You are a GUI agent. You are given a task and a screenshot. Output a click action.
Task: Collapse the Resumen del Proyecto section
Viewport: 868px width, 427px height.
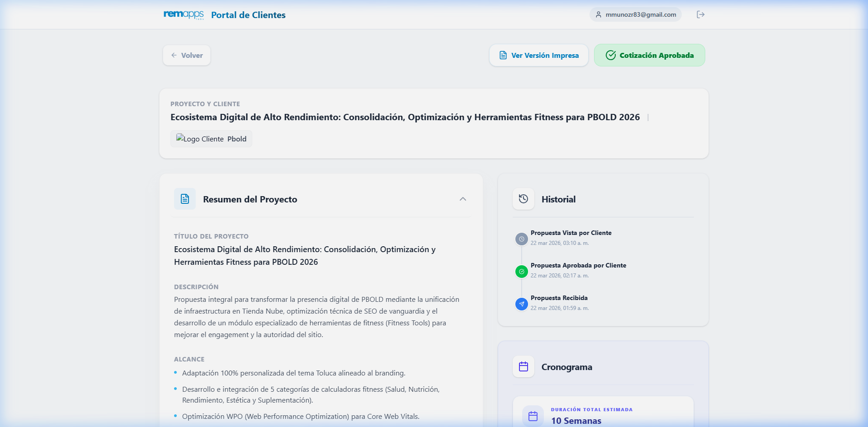click(462, 199)
